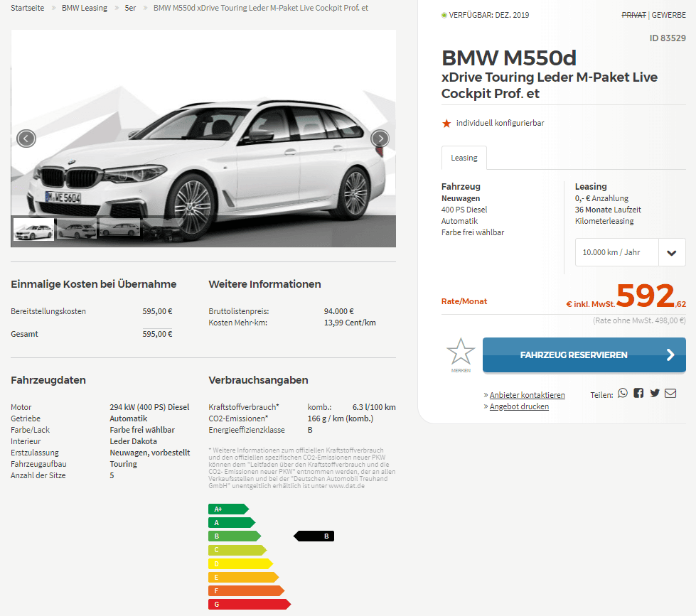Click the black B rating marker

click(x=314, y=536)
